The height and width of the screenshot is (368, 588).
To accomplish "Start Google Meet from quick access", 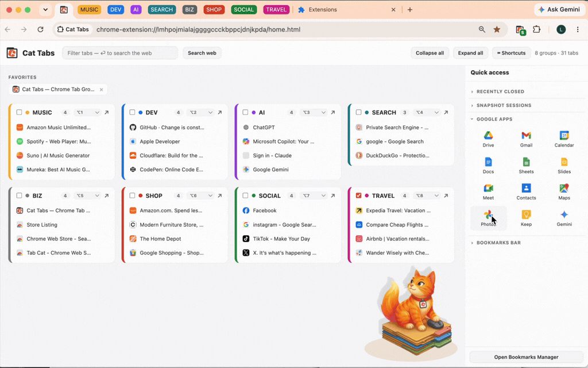I will pos(488,191).
